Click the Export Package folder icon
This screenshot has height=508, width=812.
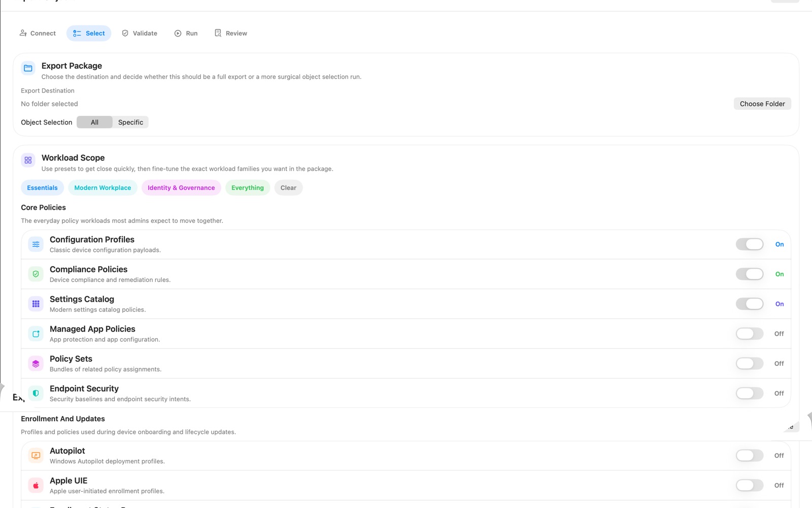(x=28, y=68)
